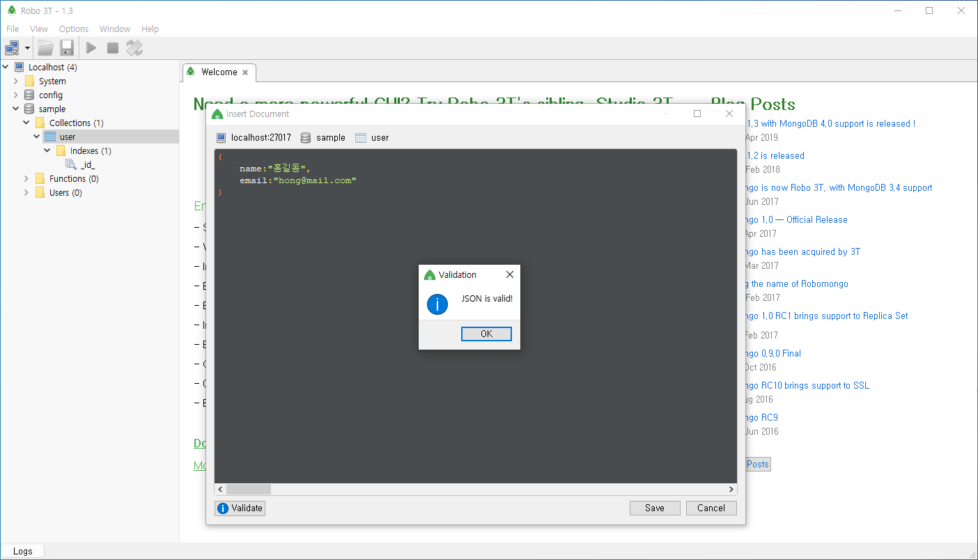The width and height of the screenshot is (978, 560).
Task: Click the Rotate orientation toolbar icon
Action: tap(134, 48)
